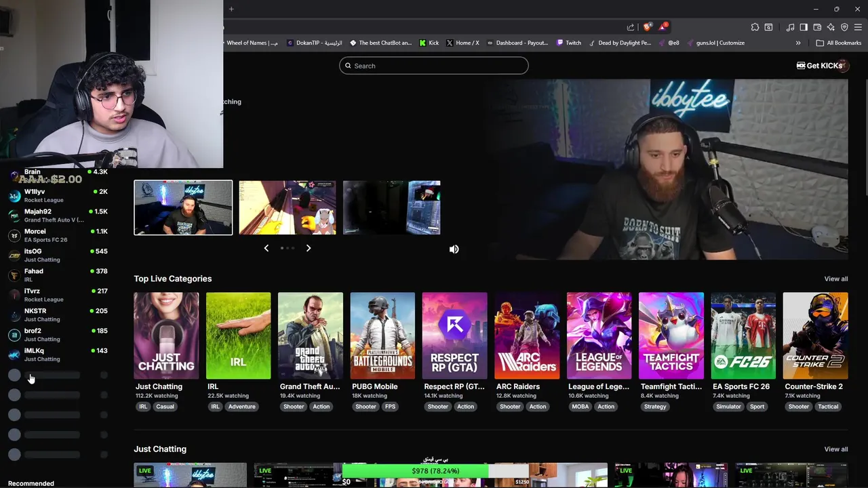
Task: Open the @e8 bookmark
Action: pyautogui.click(x=669, y=43)
